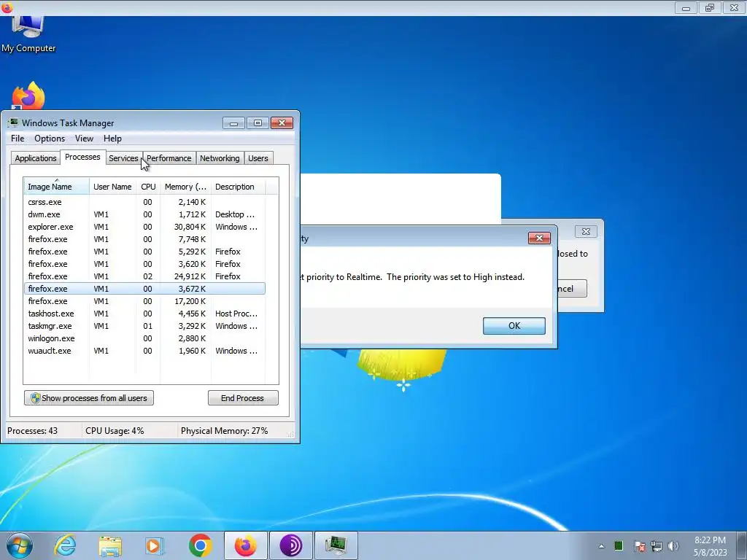The image size is (747, 560).
Task: Close the background dialog behind priority warning
Action: pyautogui.click(x=586, y=231)
